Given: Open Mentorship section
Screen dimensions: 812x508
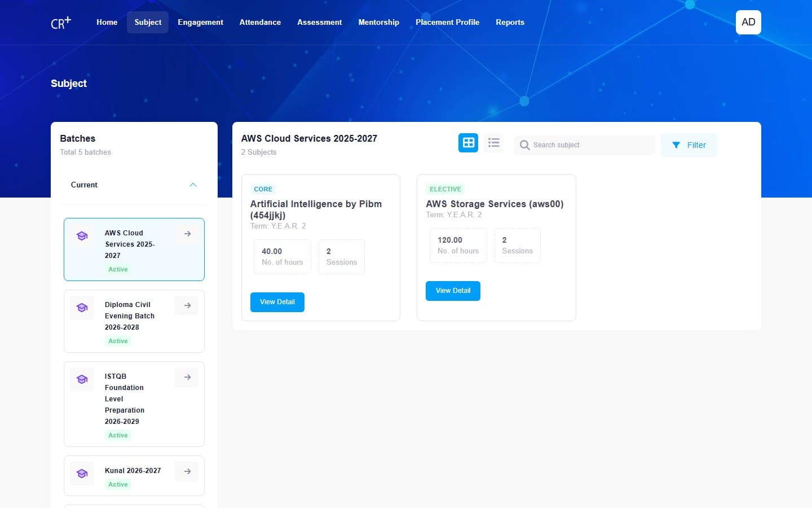Looking at the screenshot, I should [379, 22].
